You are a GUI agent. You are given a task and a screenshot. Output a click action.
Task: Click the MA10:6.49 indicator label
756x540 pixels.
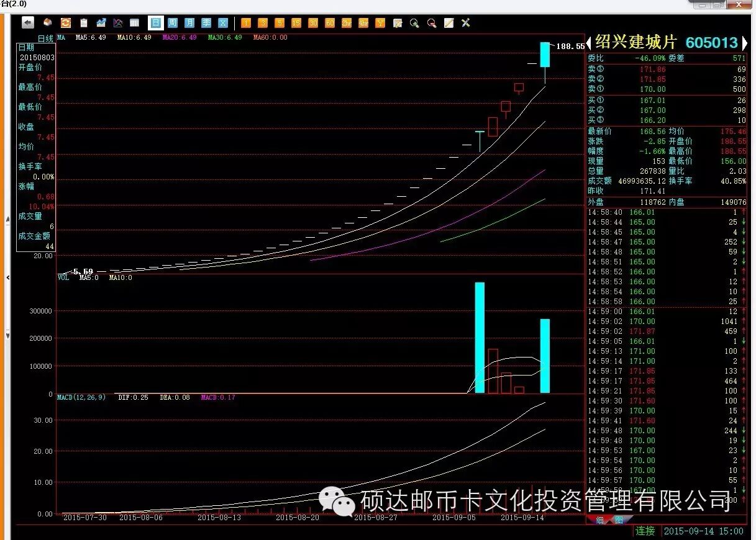134,38
